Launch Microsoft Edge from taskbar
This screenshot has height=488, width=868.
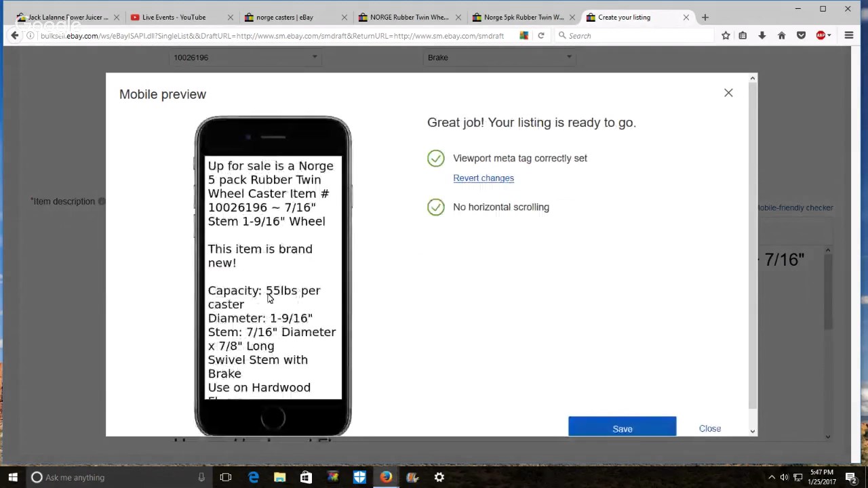coord(253,477)
